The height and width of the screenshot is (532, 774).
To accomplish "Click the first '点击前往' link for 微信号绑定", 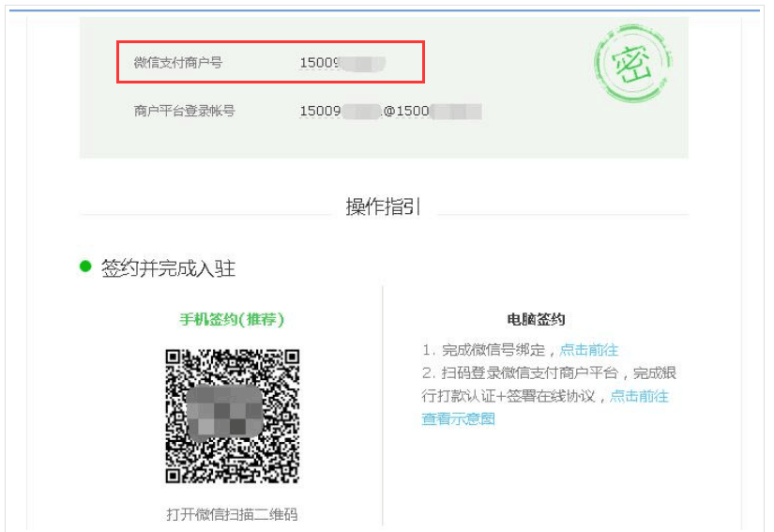I will pos(589,350).
